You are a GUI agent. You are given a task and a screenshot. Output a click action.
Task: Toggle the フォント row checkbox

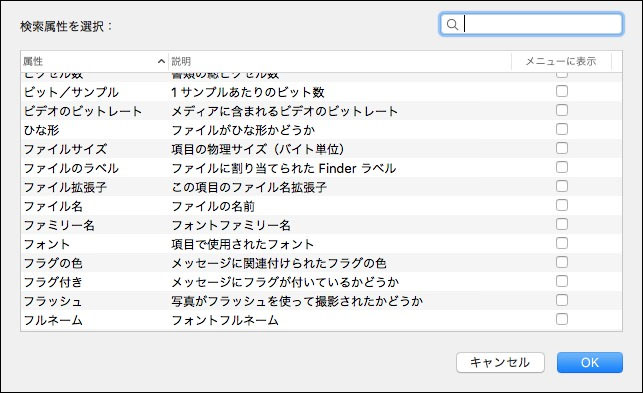[562, 243]
